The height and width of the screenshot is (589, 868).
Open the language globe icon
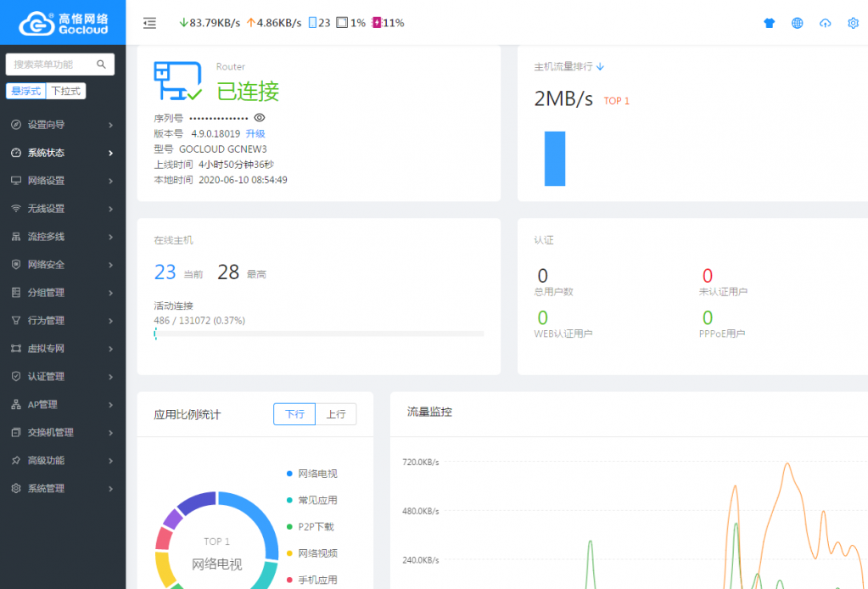[x=797, y=23]
